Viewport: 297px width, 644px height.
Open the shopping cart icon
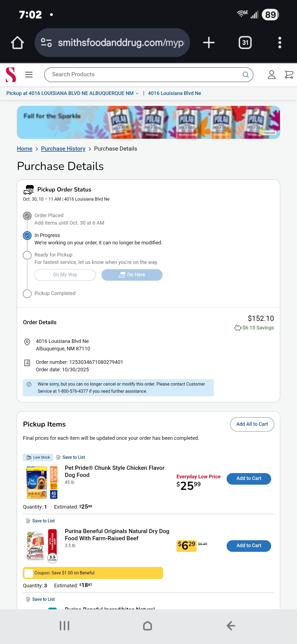click(289, 75)
